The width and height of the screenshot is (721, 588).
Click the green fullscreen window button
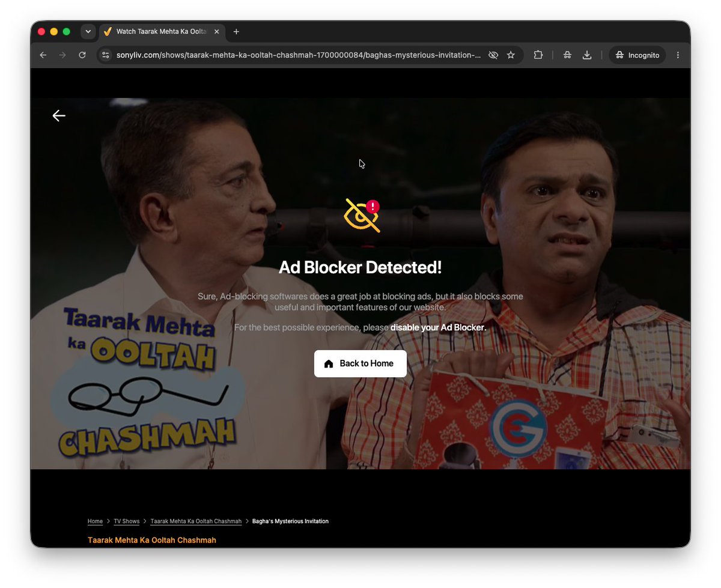click(67, 32)
